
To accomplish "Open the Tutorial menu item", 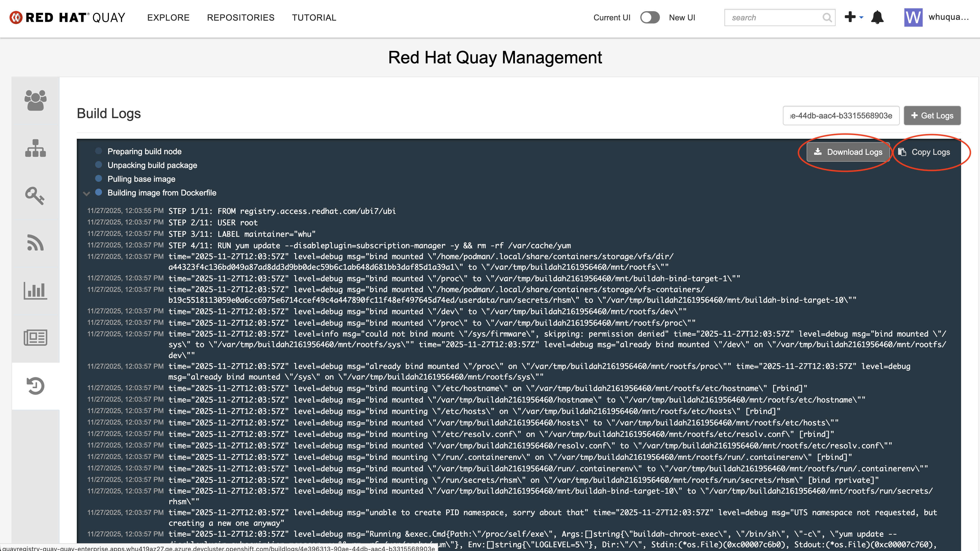I will [x=314, y=17].
